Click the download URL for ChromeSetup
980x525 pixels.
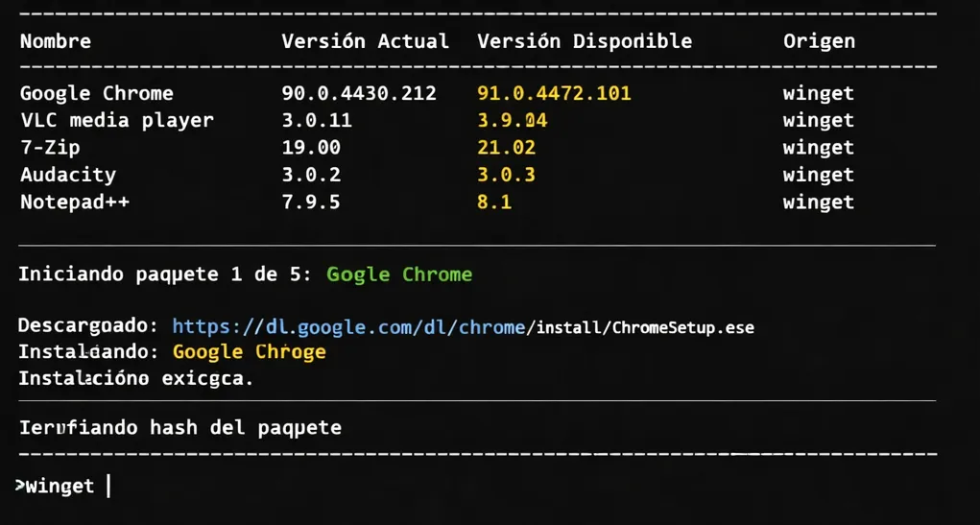[x=463, y=327]
